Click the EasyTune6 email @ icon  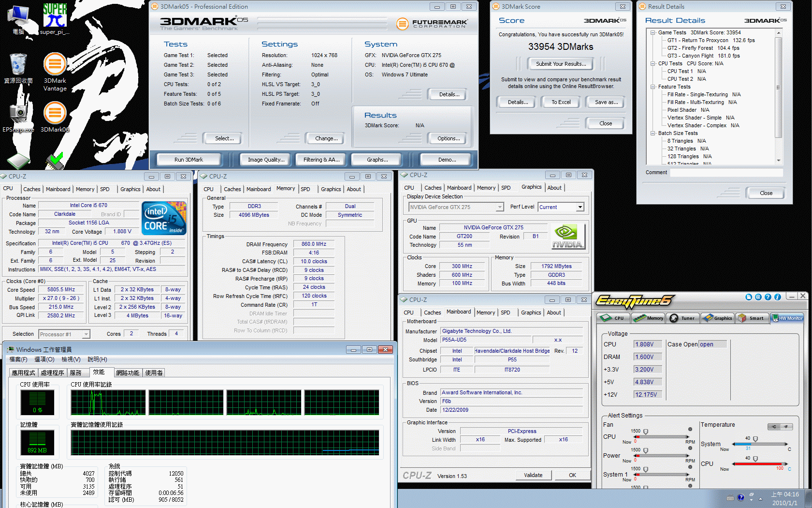coord(758,297)
